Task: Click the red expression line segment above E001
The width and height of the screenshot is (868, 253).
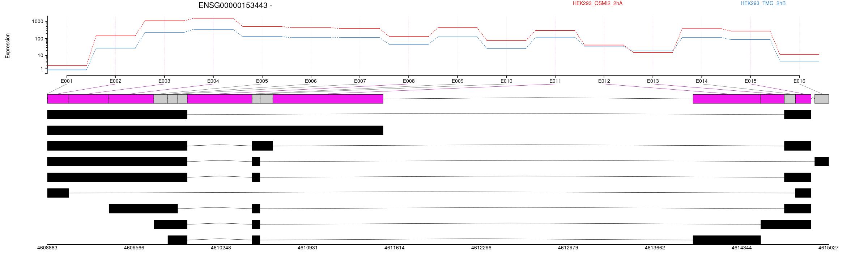Action: [67, 65]
